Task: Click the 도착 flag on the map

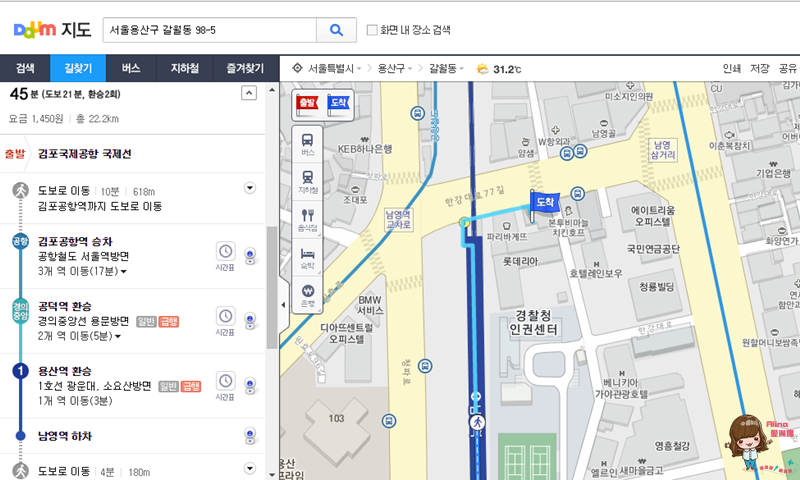Action: [x=544, y=205]
